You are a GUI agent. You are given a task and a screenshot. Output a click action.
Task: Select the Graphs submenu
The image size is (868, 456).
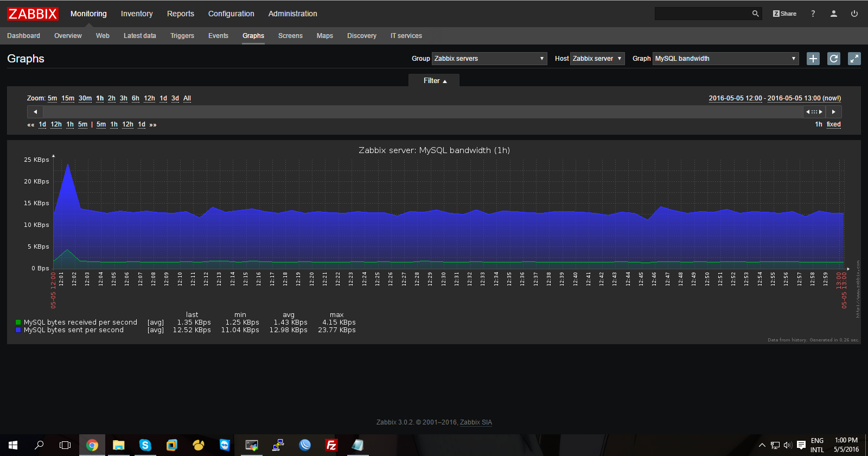253,36
